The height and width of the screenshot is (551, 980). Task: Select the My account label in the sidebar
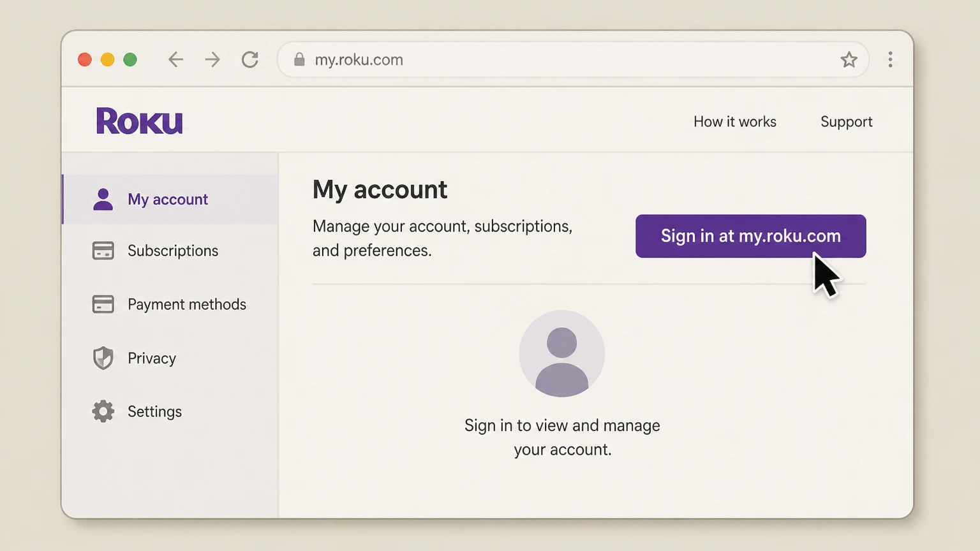pos(168,200)
